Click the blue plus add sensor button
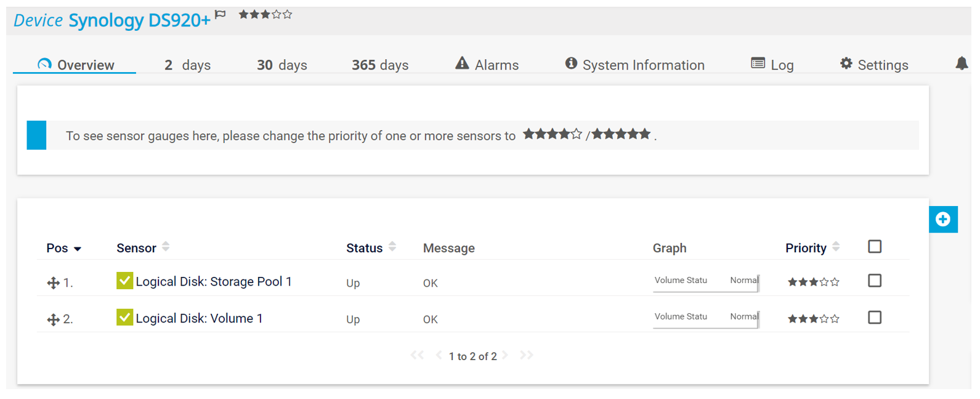This screenshot has width=980, height=399. click(x=942, y=220)
